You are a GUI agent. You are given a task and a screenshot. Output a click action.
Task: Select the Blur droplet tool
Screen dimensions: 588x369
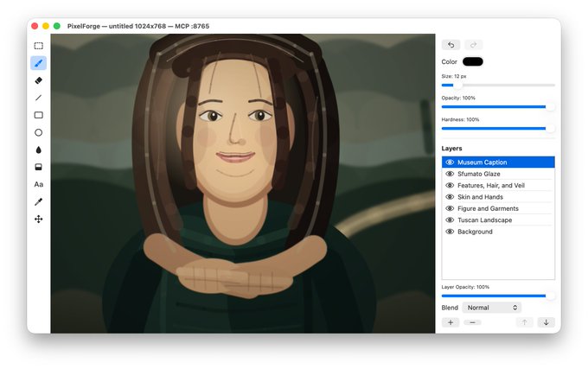tap(39, 150)
